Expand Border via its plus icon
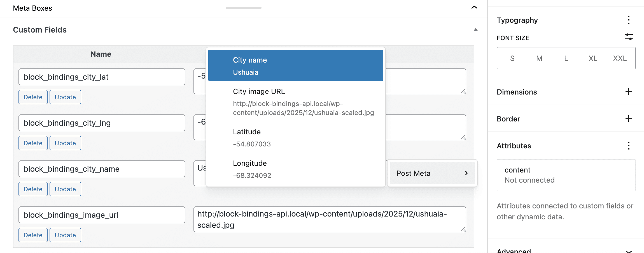 click(629, 119)
